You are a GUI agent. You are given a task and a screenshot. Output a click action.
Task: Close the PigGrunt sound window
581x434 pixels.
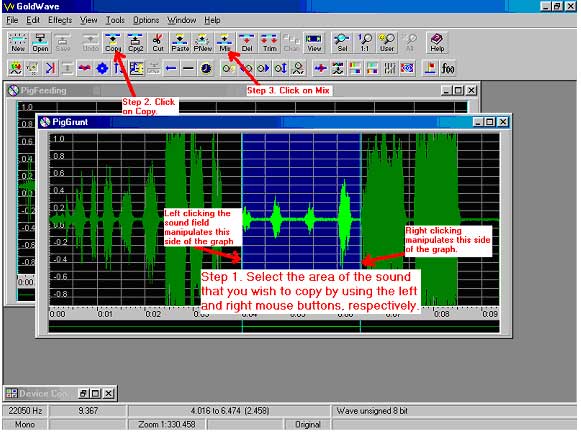[x=503, y=122]
